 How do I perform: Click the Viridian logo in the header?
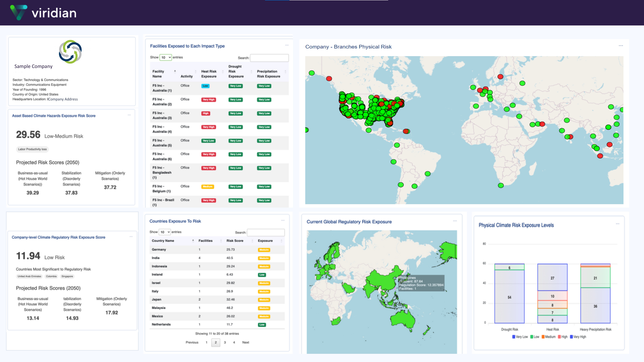tap(43, 13)
